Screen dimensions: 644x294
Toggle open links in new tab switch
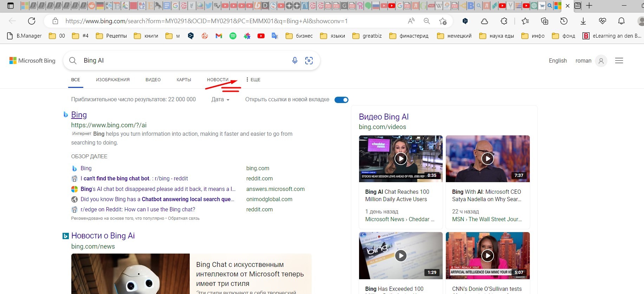(341, 100)
